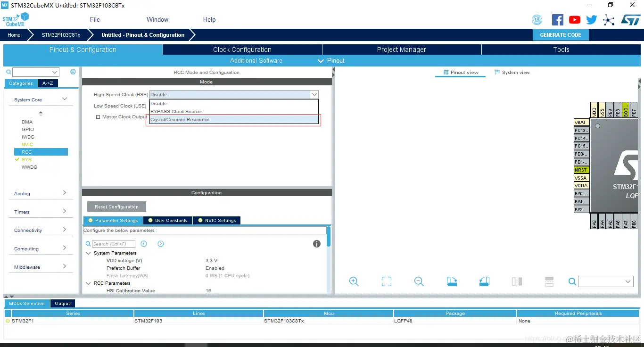Switch to the Project Manager tab
This screenshot has height=347, width=644.
pyautogui.click(x=402, y=50)
